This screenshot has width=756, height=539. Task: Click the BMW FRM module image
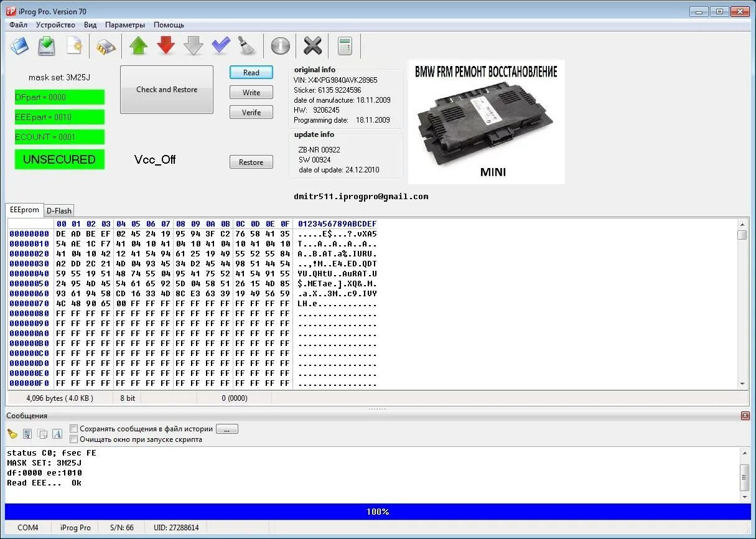tap(487, 122)
